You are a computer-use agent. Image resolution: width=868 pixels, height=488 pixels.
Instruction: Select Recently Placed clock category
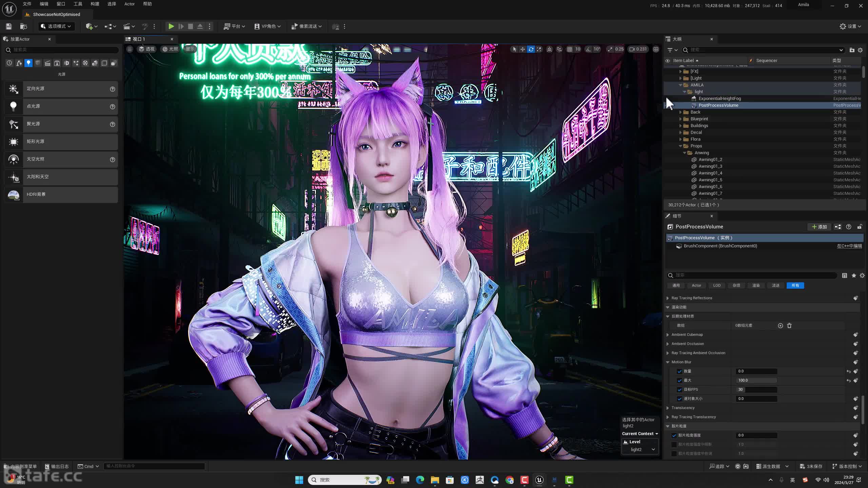point(9,63)
